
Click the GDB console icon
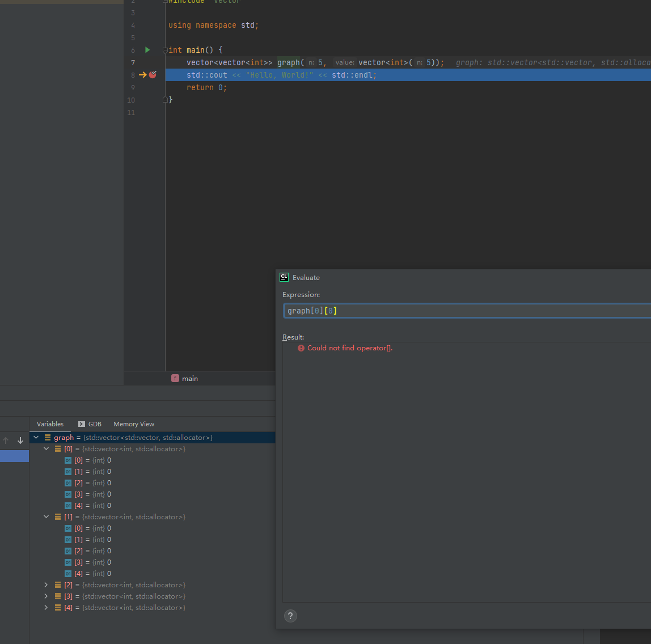tap(82, 424)
